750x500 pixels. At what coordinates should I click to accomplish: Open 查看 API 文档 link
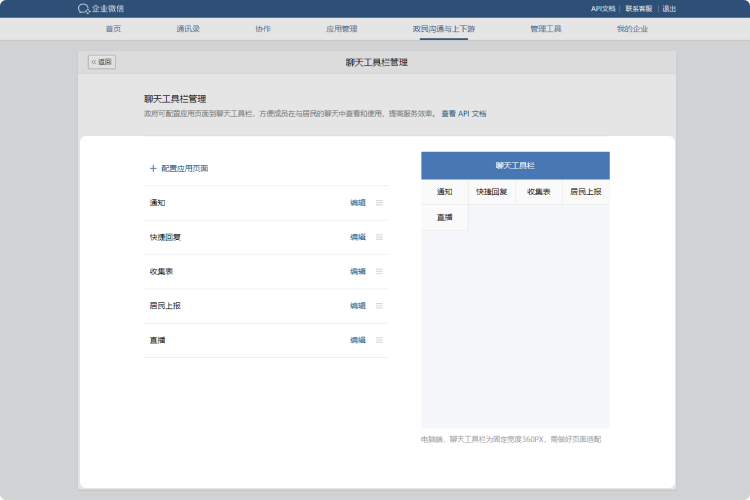tap(463, 114)
